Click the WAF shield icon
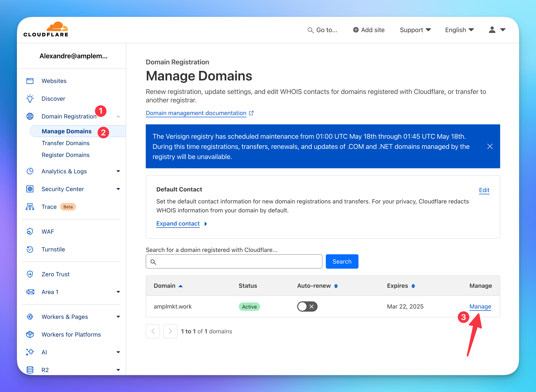This screenshot has height=392, width=536. click(x=30, y=232)
